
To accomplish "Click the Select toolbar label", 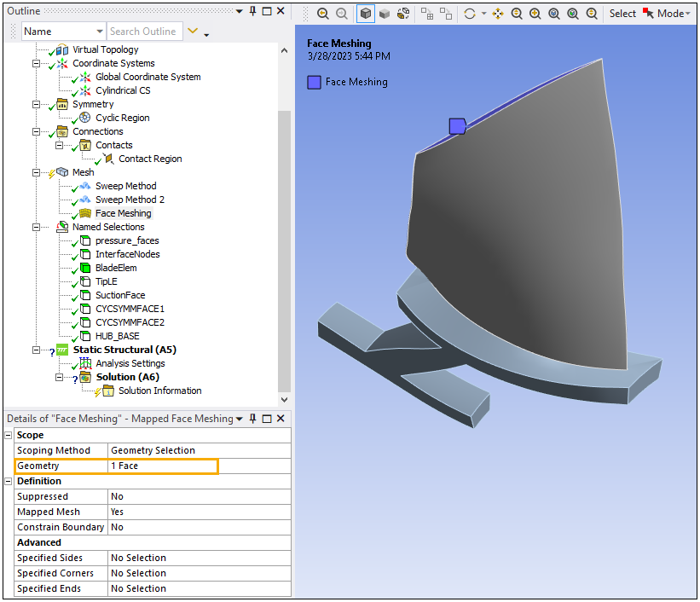I will (622, 14).
